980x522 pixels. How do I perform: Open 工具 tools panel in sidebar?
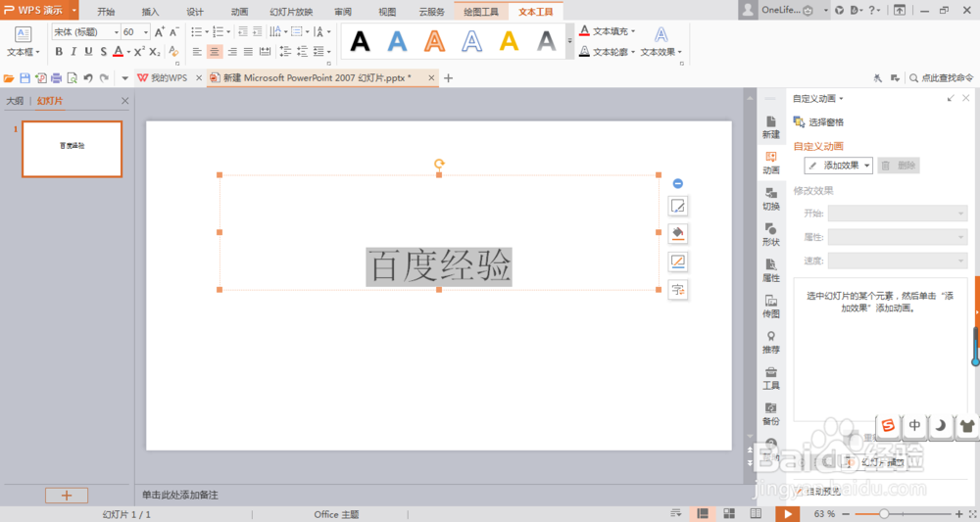[x=770, y=378]
